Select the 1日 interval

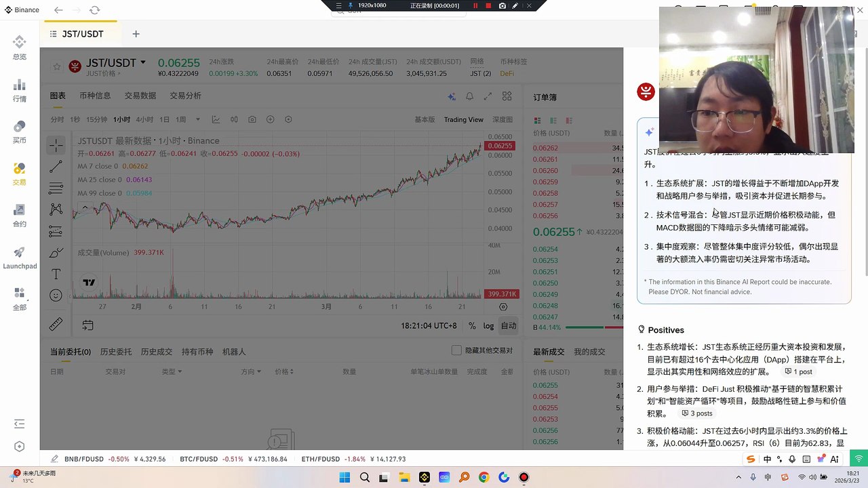coord(164,119)
